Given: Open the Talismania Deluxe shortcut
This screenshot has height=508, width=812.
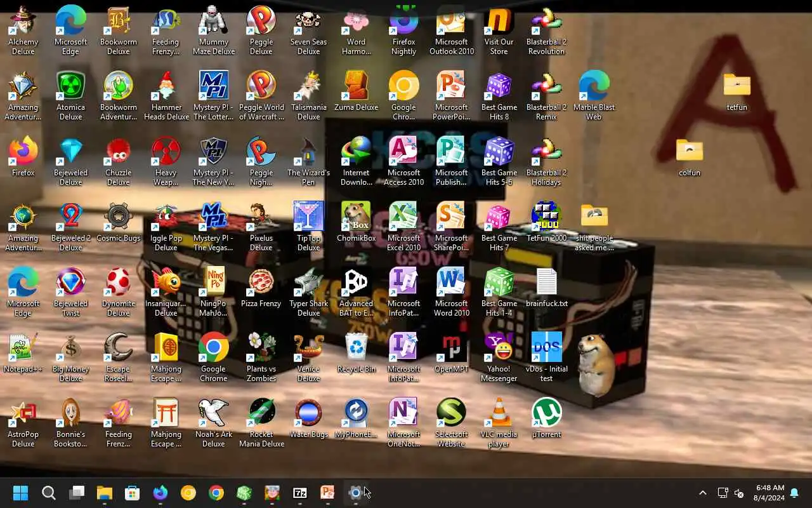Looking at the screenshot, I should click(x=309, y=96).
